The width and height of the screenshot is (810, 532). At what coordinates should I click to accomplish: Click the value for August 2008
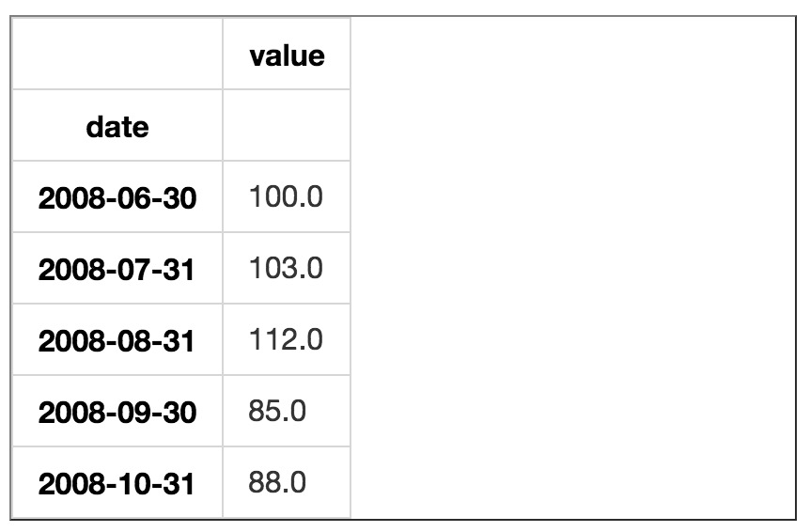coord(287,340)
